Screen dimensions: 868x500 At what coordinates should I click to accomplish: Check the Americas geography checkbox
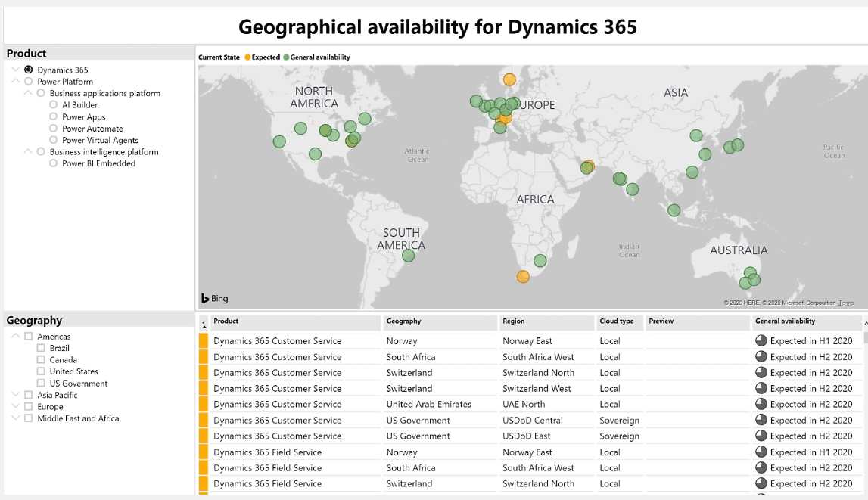point(28,337)
